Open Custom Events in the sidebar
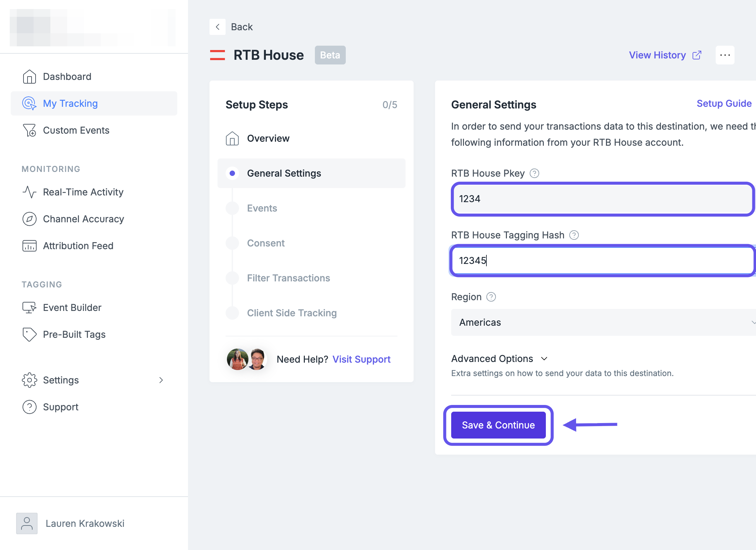The width and height of the screenshot is (756, 550). (x=94, y=130)
